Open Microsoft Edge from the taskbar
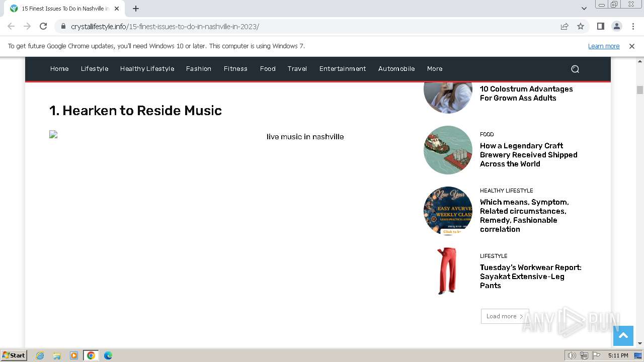The width and height of the screenshot is (644, 362). click(x=108, y=355)
